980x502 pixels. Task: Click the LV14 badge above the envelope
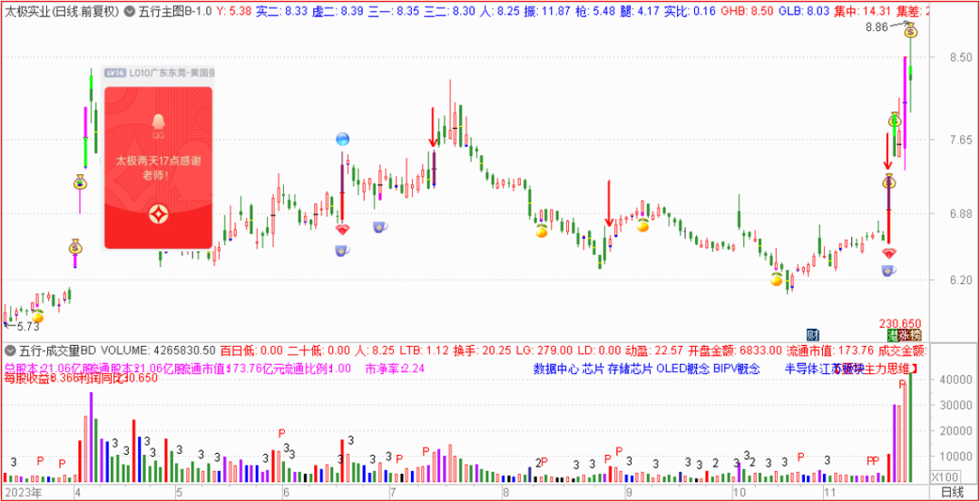[116, 74]
